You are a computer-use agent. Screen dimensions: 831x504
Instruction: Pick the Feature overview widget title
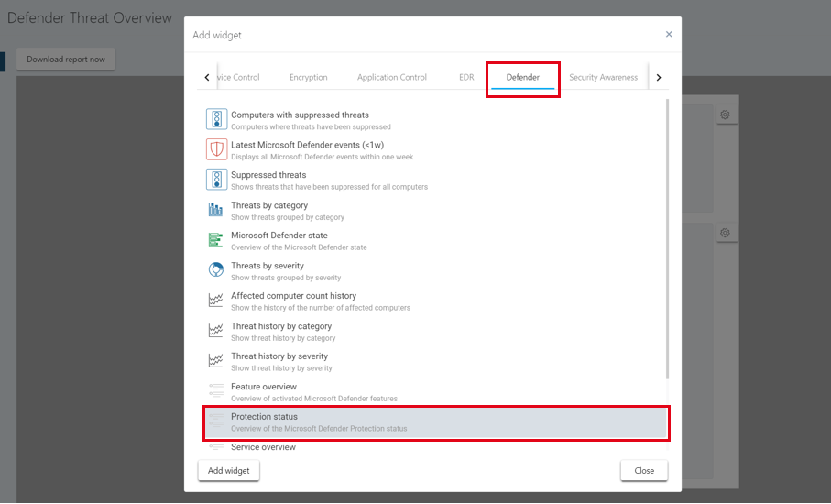pos(264,387)
